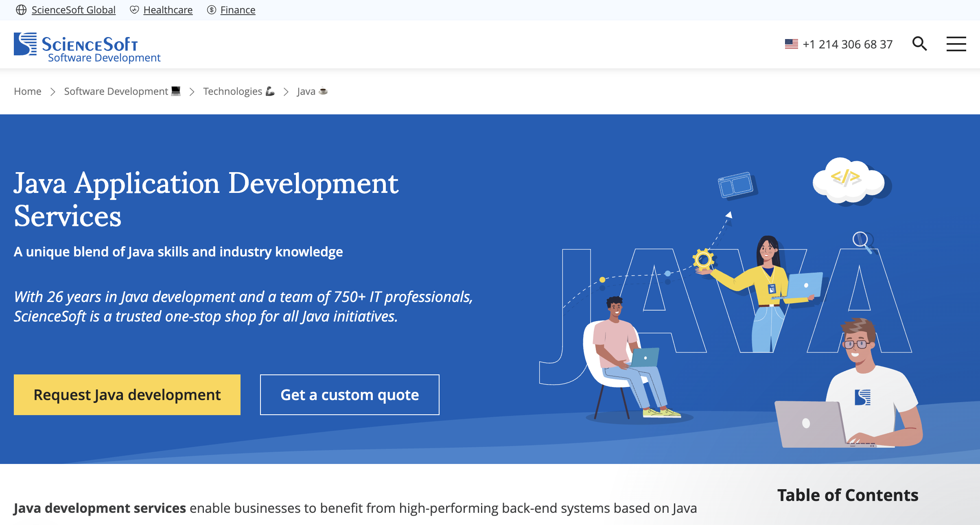The image size is (980, 525).
Task: Open the site search magnifier
Action: point(919,44)
